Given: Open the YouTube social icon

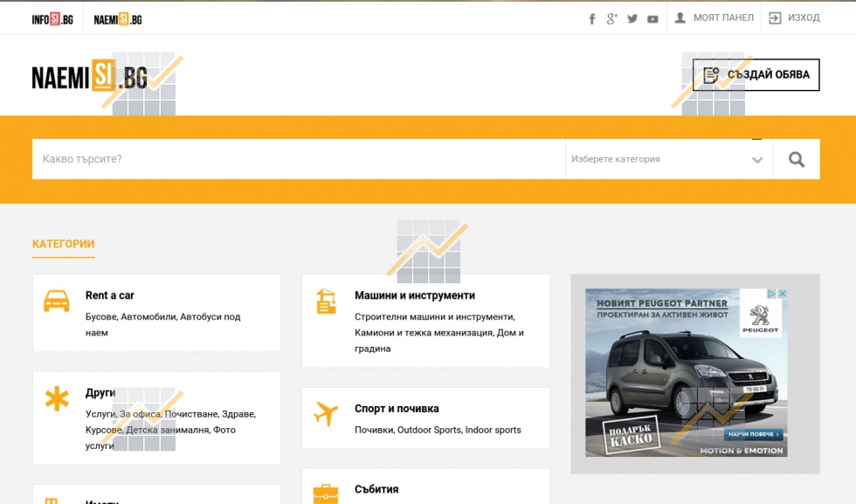Looking at the screenshot, I should (652, 19).
